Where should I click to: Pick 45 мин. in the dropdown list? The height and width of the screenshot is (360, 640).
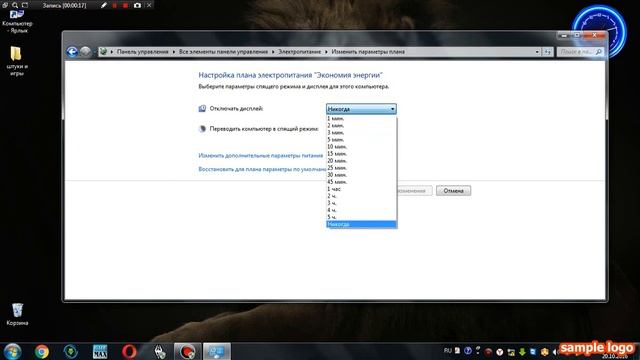(x=361, y=182)
